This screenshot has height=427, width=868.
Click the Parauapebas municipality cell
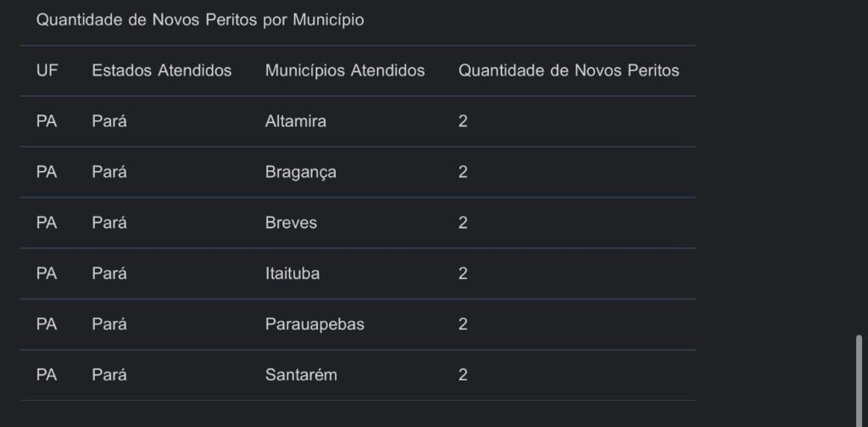tap(314, 324)
